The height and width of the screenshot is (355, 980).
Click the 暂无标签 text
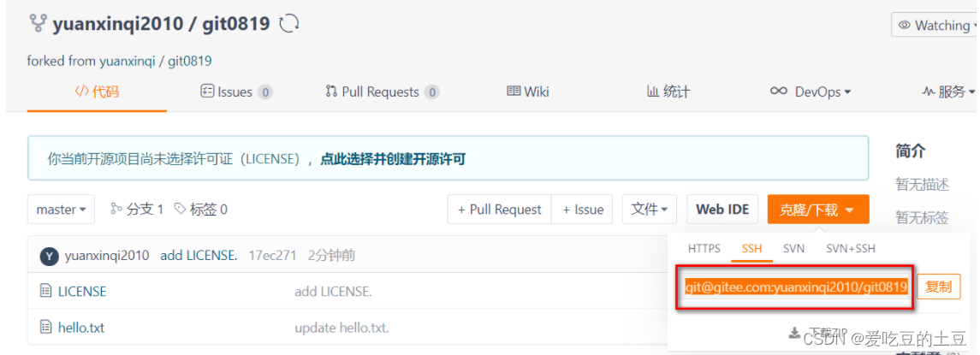click(922, 217)
